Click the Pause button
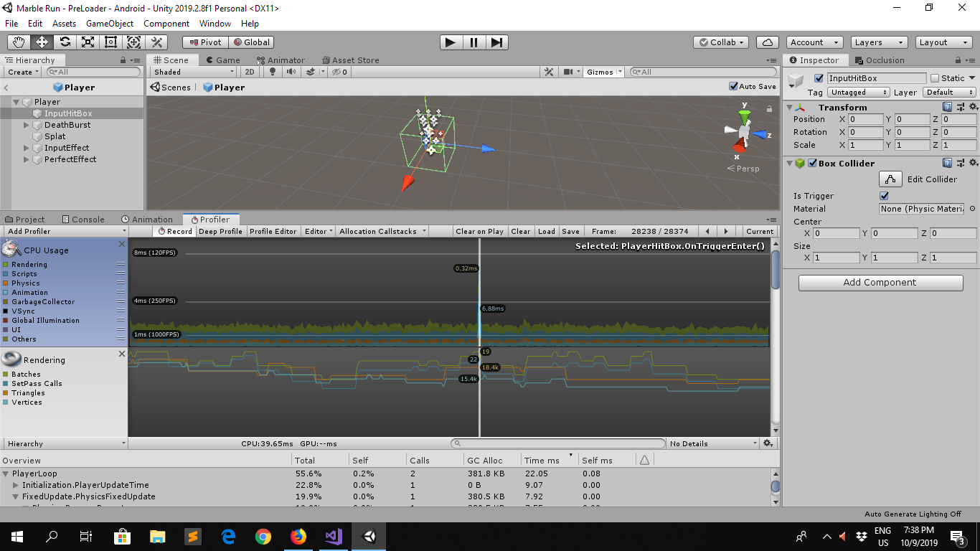Screen dimensions: 980x551 (473, 42)
